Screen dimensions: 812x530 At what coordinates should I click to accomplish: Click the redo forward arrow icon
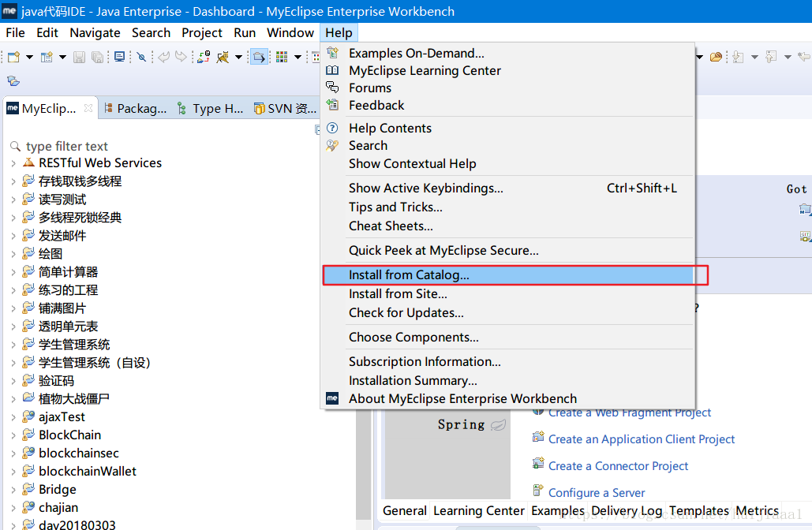click(181, 57)
